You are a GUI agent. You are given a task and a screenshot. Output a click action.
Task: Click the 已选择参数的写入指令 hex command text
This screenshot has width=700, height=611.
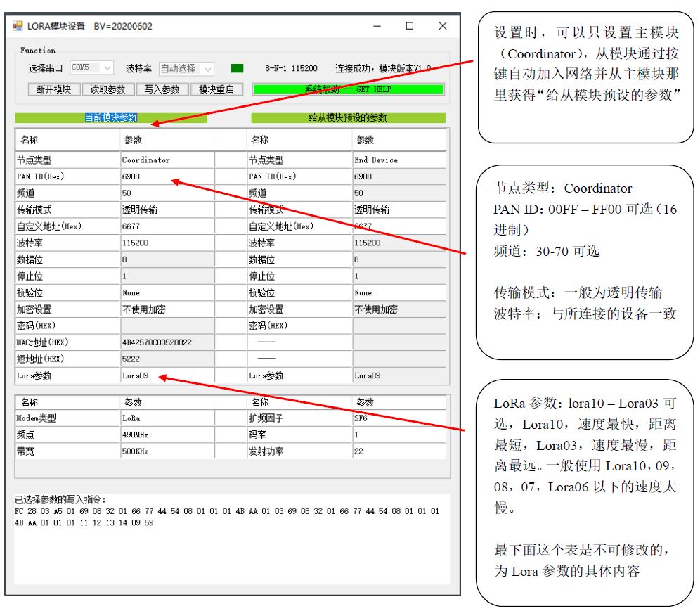[227, 517]
